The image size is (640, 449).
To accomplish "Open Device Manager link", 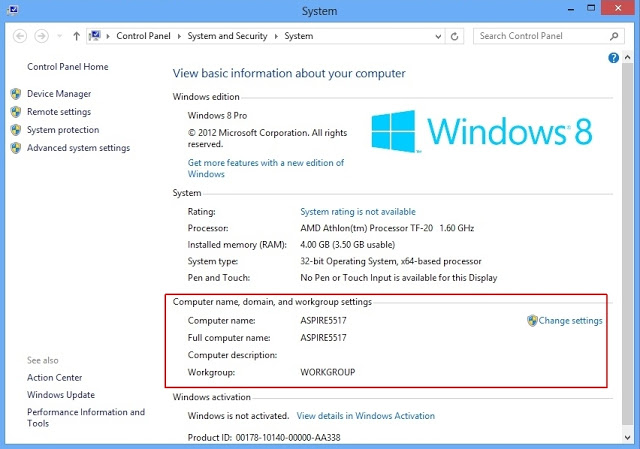I will coord(59,94).
